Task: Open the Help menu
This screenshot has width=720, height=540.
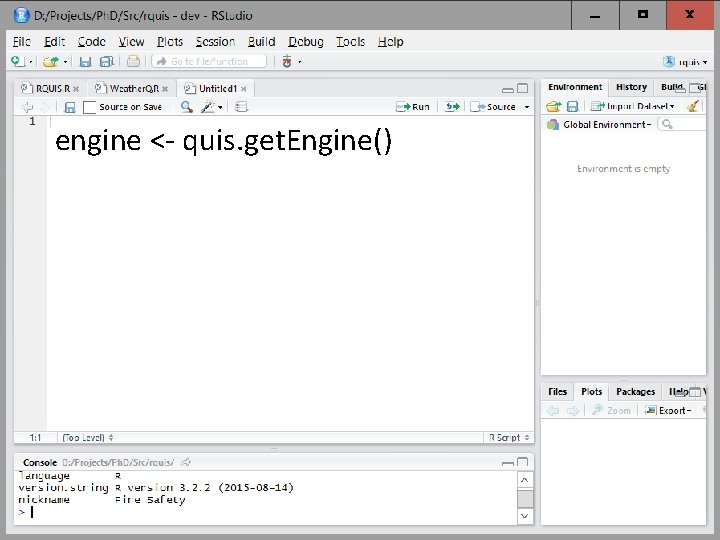Action: pyautogui.click(x=391, y=42)
